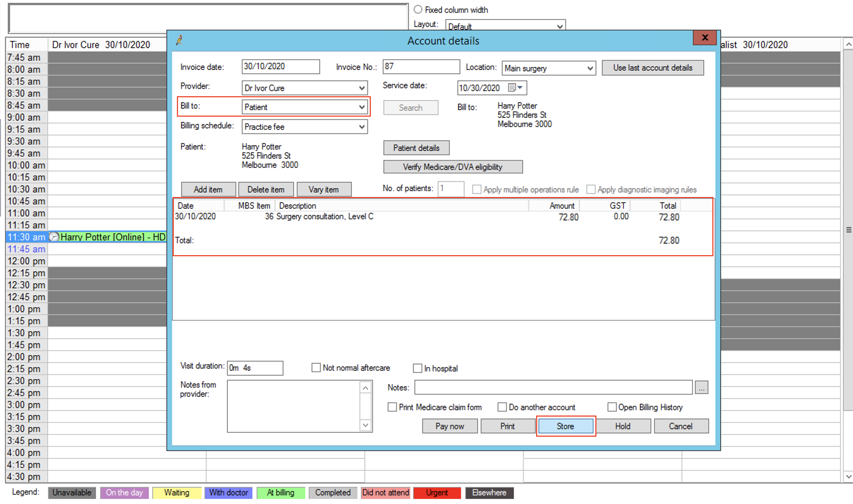Click the pencil icon in Account details title bar
This screenshot has width=853, height=504.
point(180,40)
